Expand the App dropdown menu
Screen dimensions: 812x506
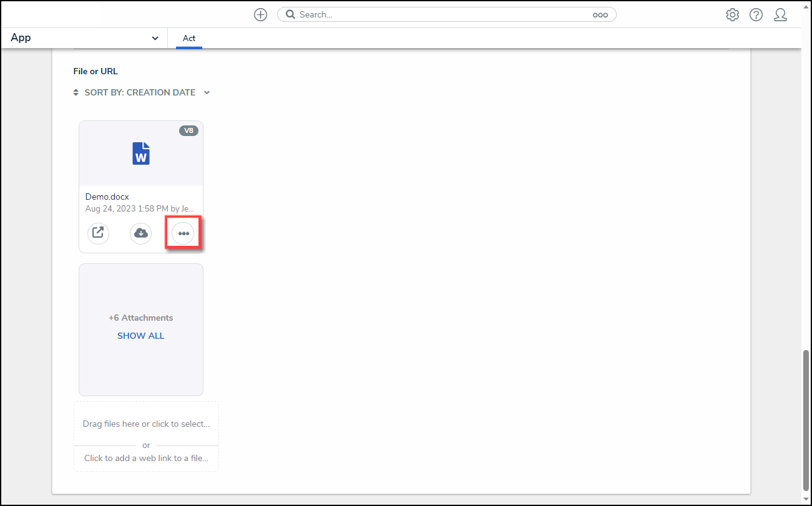pyautogui.click(x=84, y=38)
